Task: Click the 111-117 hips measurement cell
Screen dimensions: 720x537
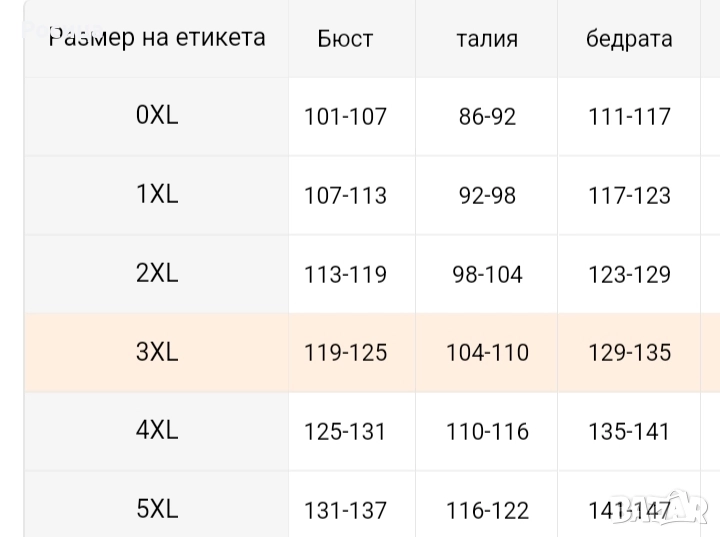Action: (x=629, y=116)
